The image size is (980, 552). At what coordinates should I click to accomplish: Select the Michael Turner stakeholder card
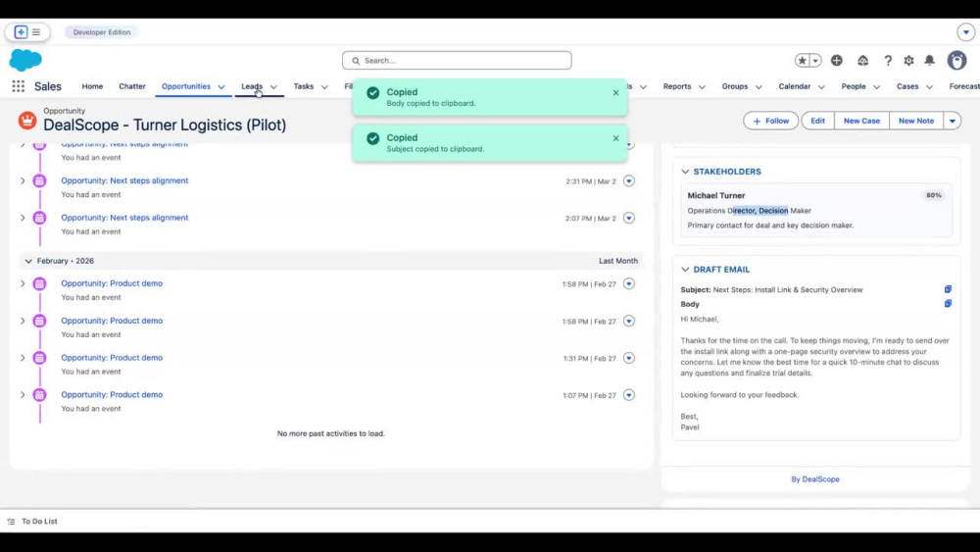[815, 210]
